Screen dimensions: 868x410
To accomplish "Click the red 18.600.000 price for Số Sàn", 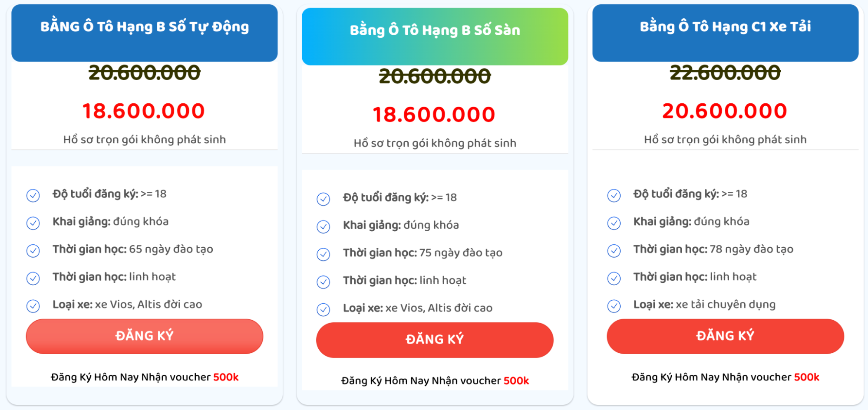I will pos(434,115).
